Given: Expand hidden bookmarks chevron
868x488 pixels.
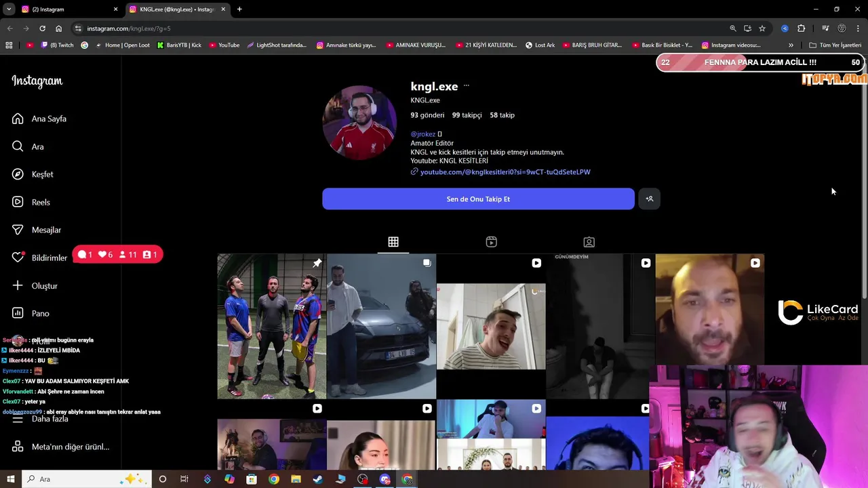Looking at the screenshot, I should [x=791, y=45].
